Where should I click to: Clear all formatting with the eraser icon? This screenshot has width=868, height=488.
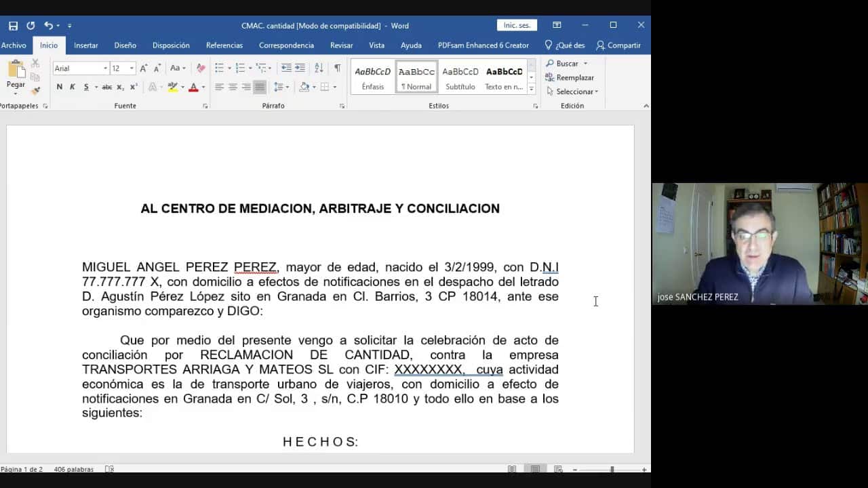point(201,68)
